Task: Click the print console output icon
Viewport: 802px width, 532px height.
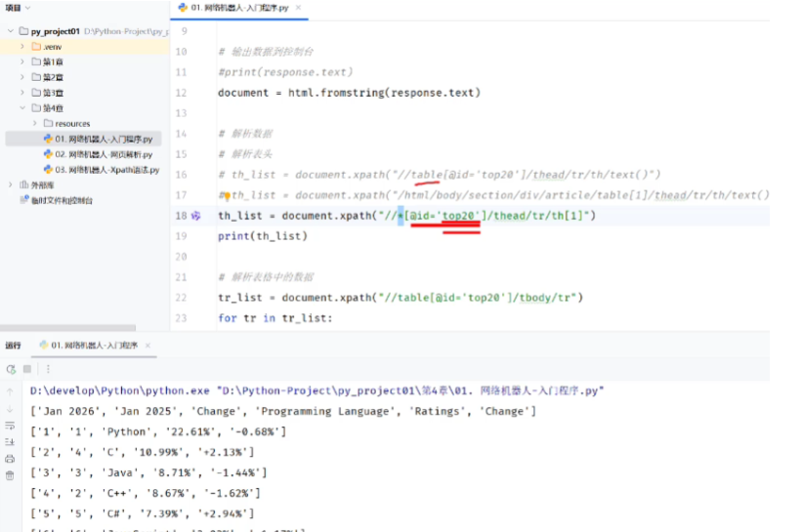Action: 10,459
